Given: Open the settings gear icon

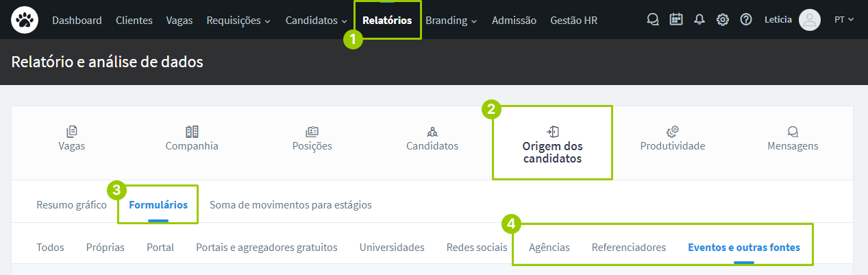Looking at the screenshot, I should click(723, 20).
